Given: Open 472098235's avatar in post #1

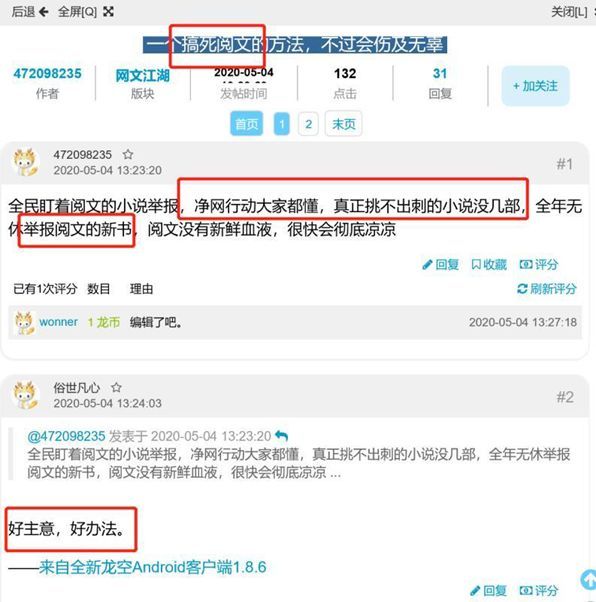Looking at the screenshot, I should [25, 162].
